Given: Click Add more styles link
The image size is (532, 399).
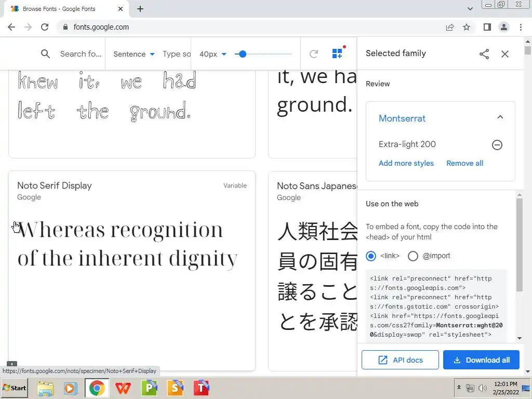Looking at the screenshot, I should (x=406, y=163).
